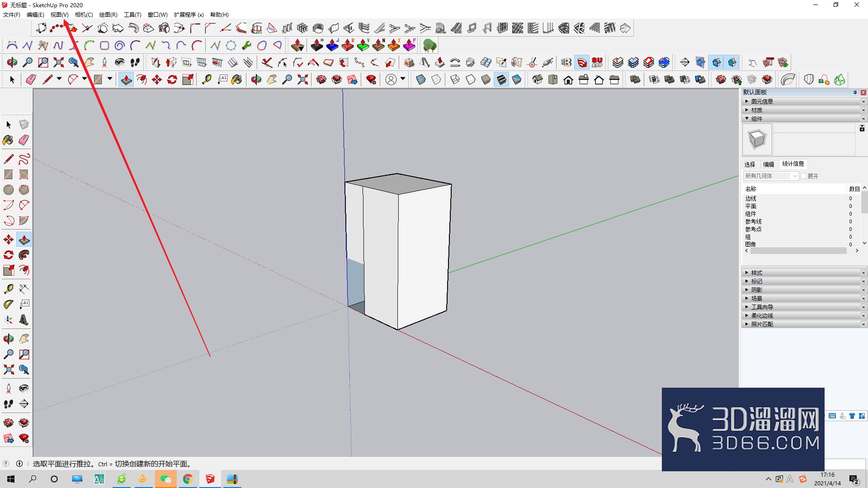Screen dimensions: 868x488
Task: Switch to Iso view icon
Action: pos(538,80)
